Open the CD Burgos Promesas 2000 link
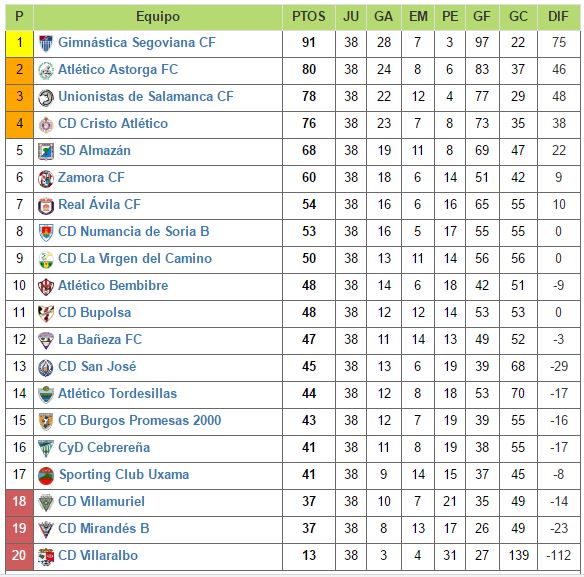This screenshot has width=584, height=577. coord(140,421)
